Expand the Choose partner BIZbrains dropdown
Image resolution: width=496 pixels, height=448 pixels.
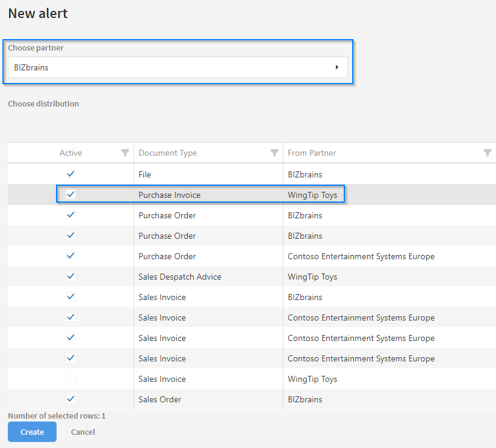pos(337,67)
